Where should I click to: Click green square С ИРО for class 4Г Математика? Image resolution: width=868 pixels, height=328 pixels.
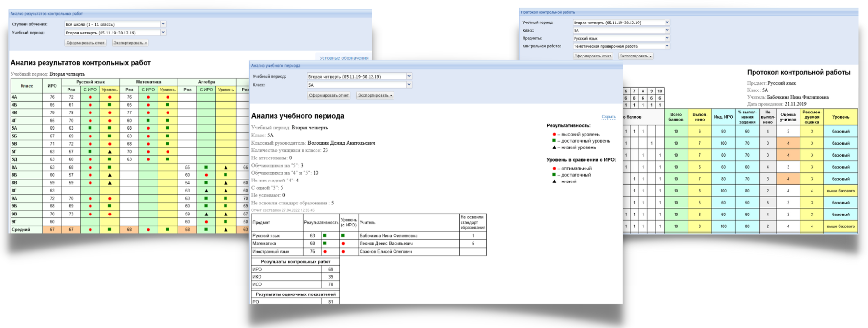(148, 121)
